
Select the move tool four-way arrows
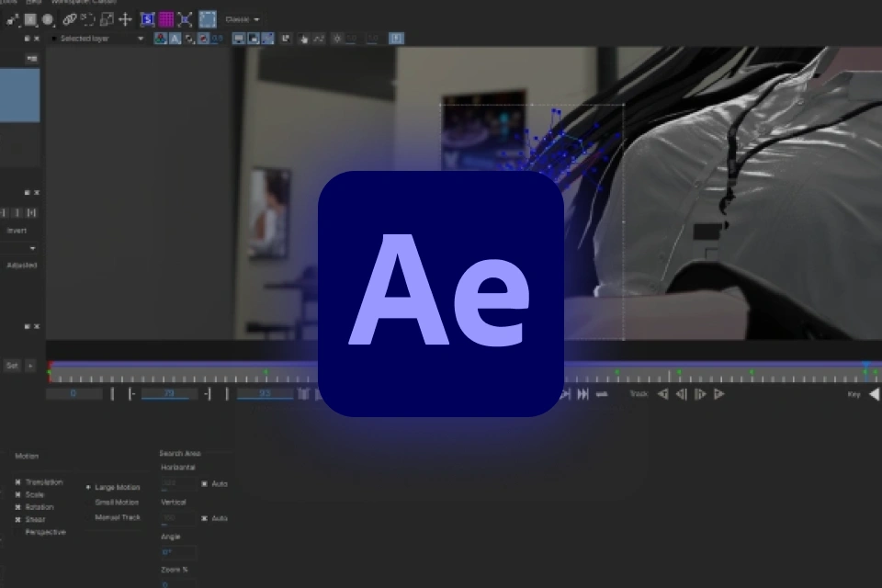point(125,19)
